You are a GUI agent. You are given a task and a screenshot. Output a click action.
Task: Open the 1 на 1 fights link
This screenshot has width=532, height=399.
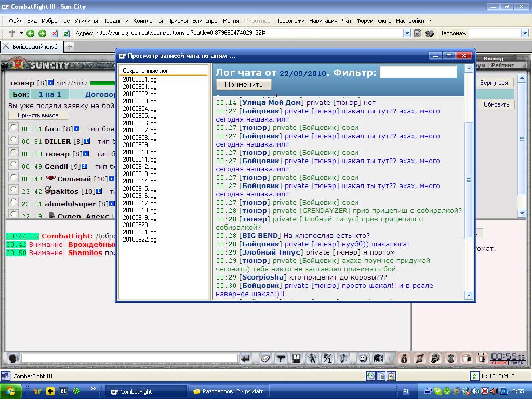(49, 95)
